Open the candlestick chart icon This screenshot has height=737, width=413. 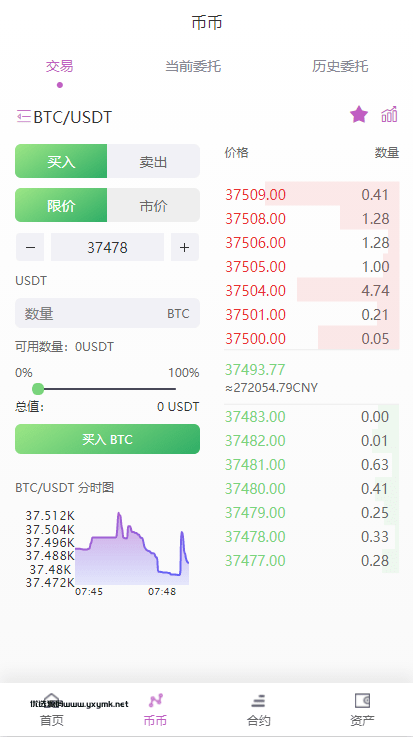pos(389,114)
